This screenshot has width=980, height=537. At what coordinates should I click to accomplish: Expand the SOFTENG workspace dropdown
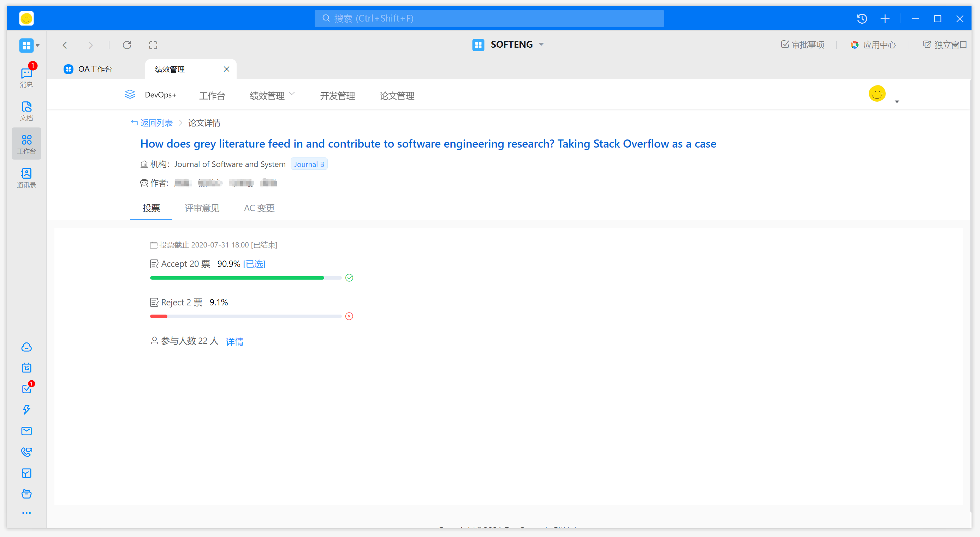click(541, 44)
